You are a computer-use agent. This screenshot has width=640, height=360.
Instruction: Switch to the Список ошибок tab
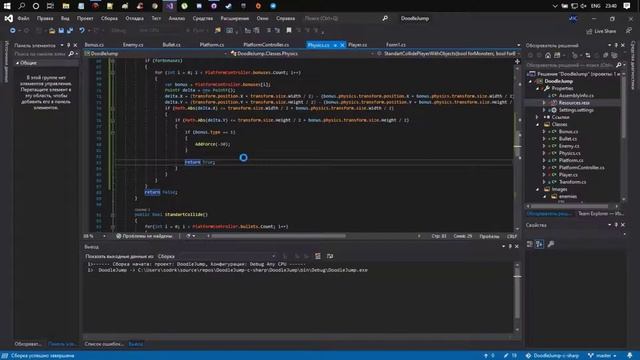104,344
